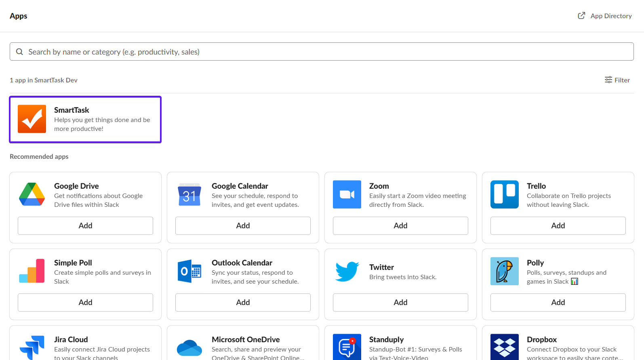Image resolution: width=644 pixels, height=360 pixels.
Task: Open the Microsoft OneDrive app title
Action: [x=246, y=339]
